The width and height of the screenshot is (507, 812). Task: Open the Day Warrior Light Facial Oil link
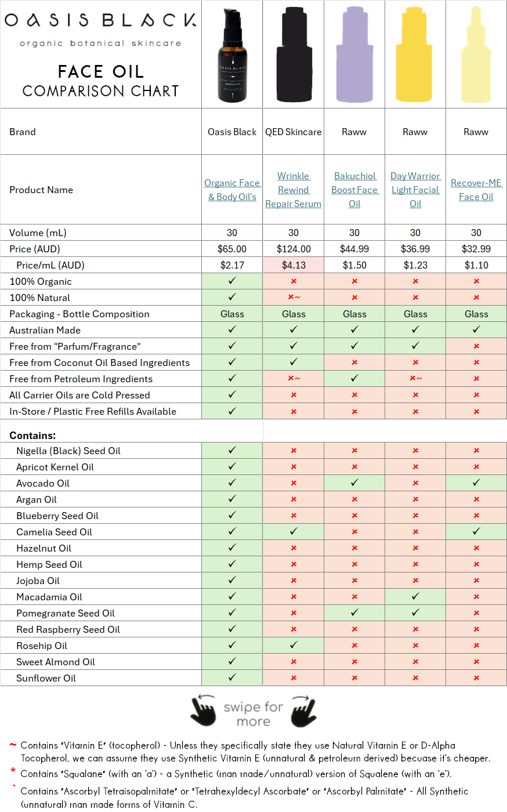pyautogui.click(x=415, y=190)
